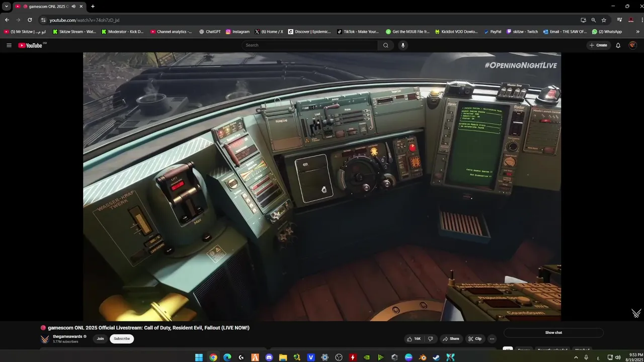Open Chrome media controls icon

pyautogui.click(x=619, y=20)
